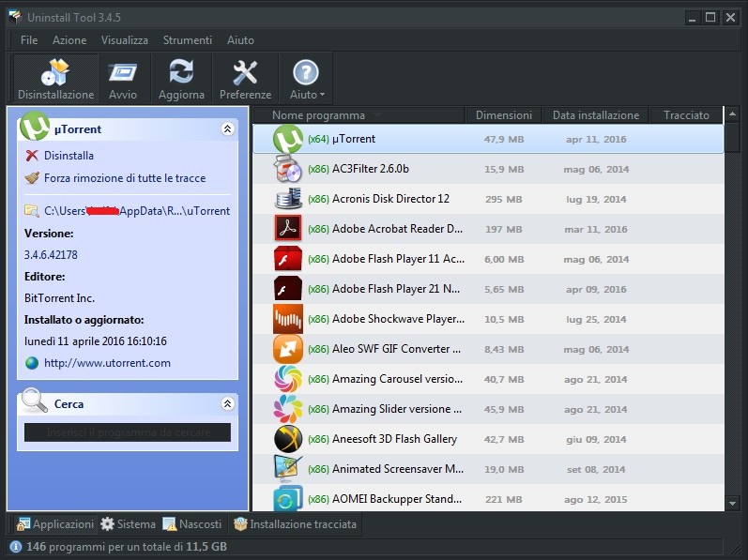Click the info icon in status bar
Screen dimensions: 748x560
16,547
